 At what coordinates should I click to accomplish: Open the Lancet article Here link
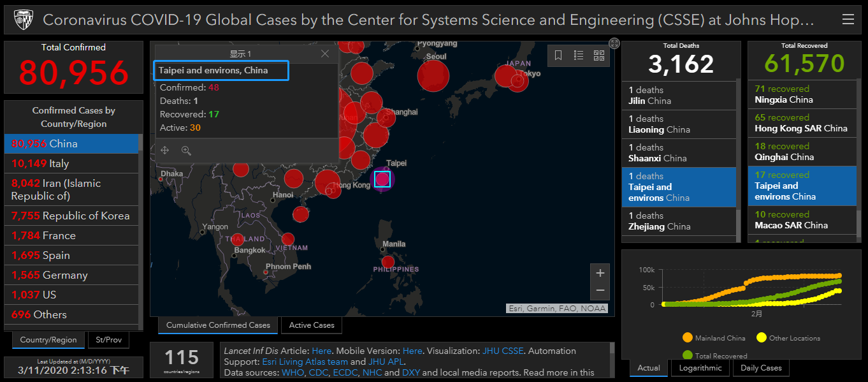pyautogui.click(x=321, y=351)
